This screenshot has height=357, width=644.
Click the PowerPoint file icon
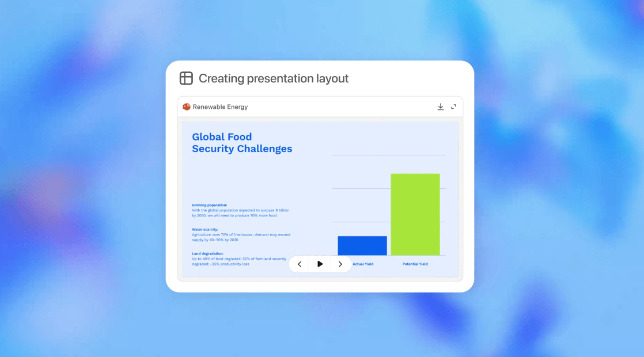pyautogui.click(x=187, y=107)
